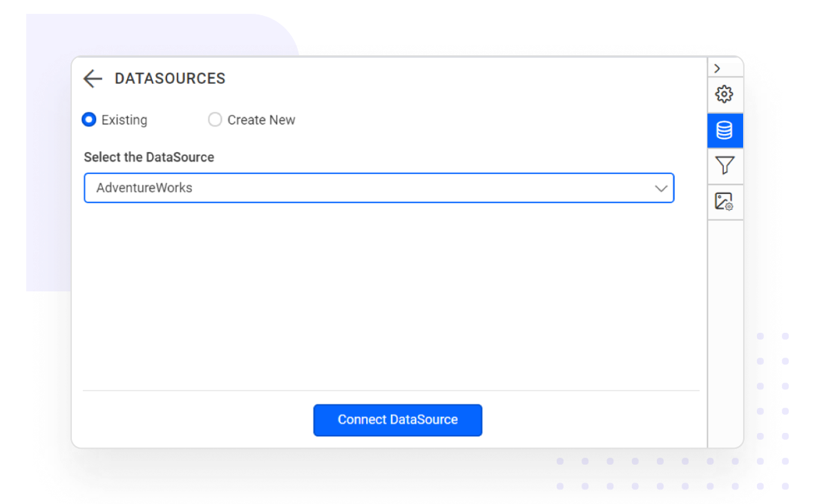Open the database datasources panel

tap(725, 130)
